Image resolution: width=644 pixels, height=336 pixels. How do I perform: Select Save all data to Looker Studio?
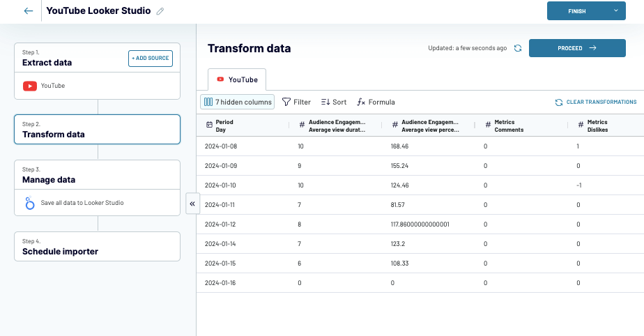click(x=98, y=203)
